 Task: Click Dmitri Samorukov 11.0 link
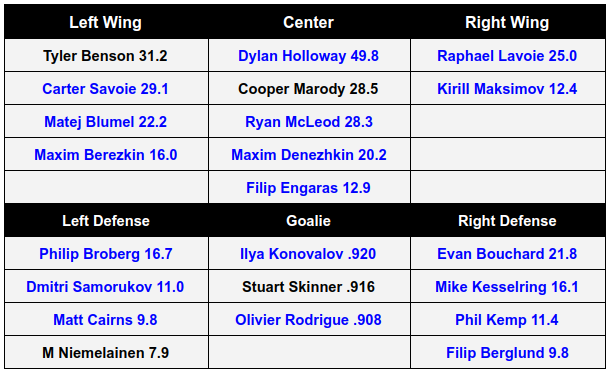pyautogui.click(x=105, y=287)
